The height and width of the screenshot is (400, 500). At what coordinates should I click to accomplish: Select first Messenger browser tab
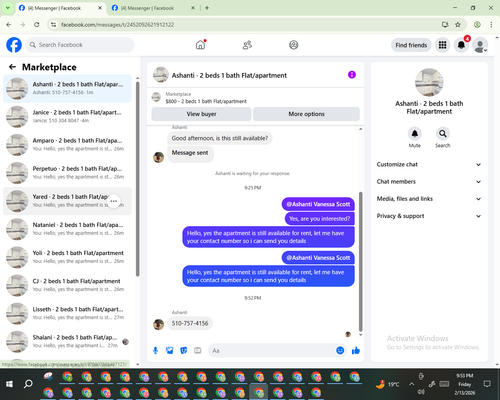(60, 8)
